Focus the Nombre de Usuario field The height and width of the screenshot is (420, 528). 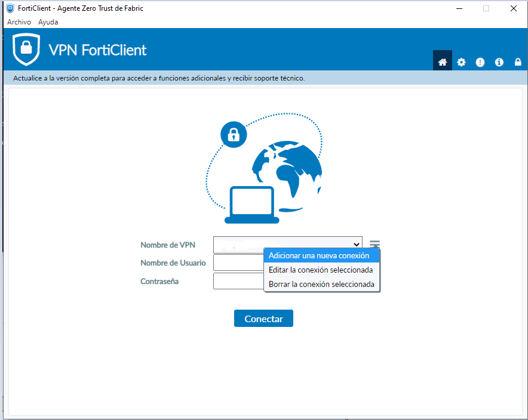tap(238, 263)
